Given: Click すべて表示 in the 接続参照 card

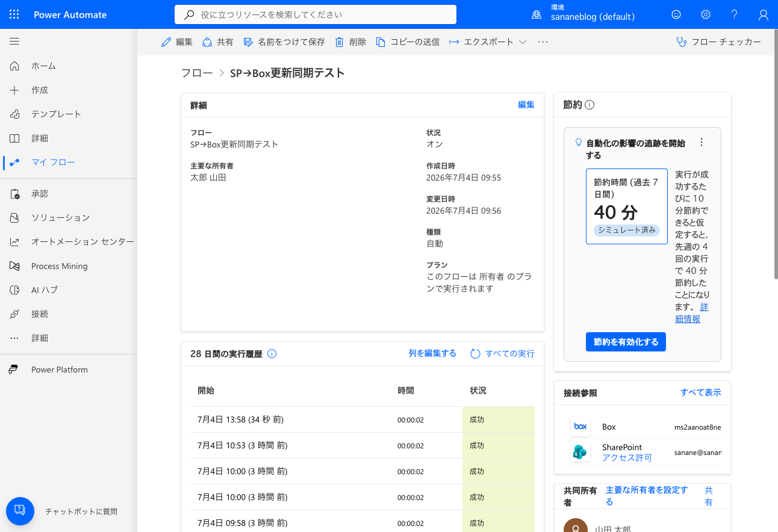Looking at the screenshot, I should (701, 392).
